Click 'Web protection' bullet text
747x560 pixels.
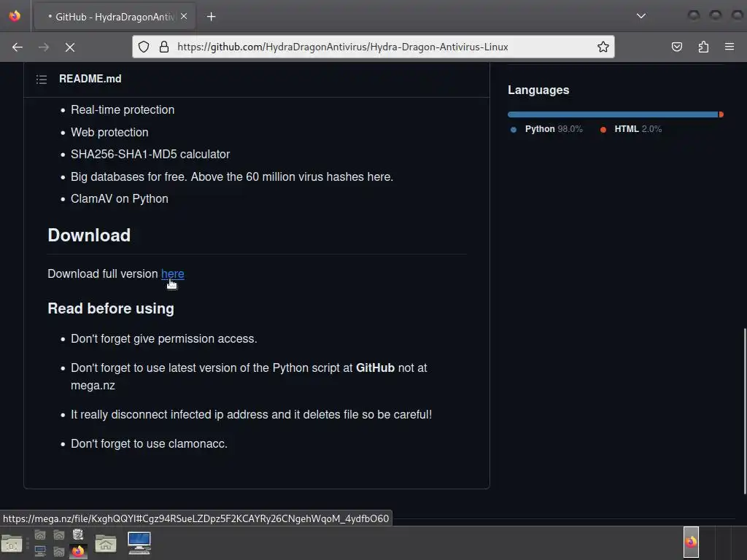tap(109, 133)
